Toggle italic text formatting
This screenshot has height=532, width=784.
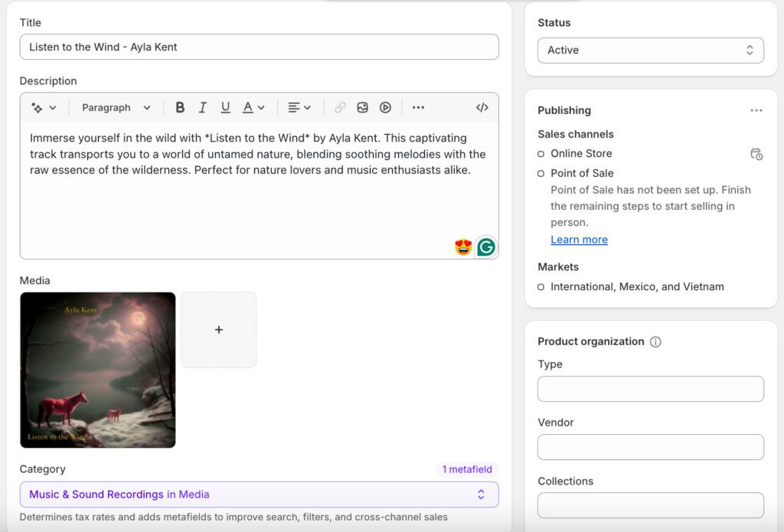coord(202,108)
